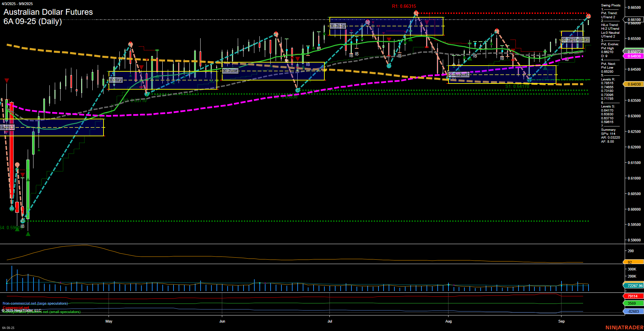Select the orange pivot circle at the R1 peak
644x331 pixels.
416,13
